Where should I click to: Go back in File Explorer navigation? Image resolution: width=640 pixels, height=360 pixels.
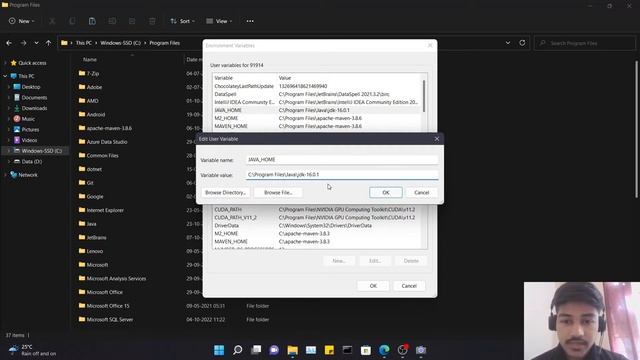point(9,43)
